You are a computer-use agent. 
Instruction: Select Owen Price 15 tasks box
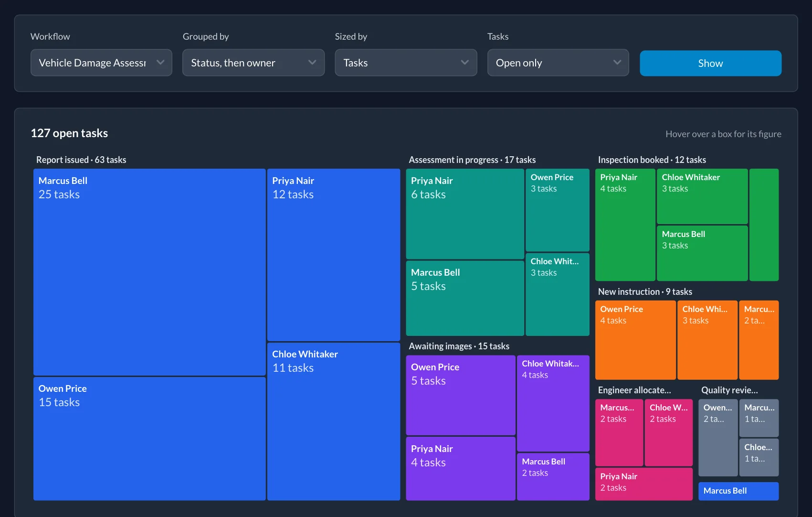(149, 439)
